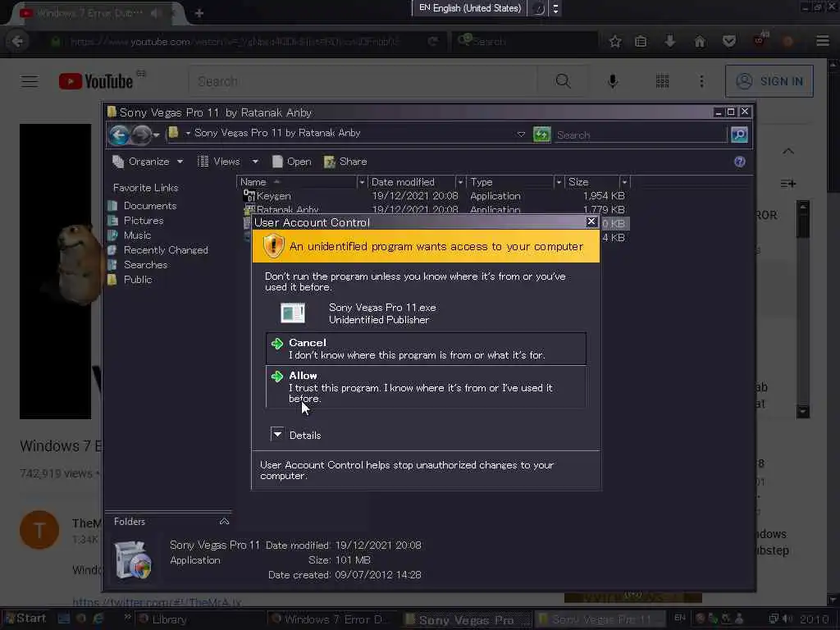Click the volume icon in system tray
The height and width of the screenshot is (630, 840).
pos(787,619)
